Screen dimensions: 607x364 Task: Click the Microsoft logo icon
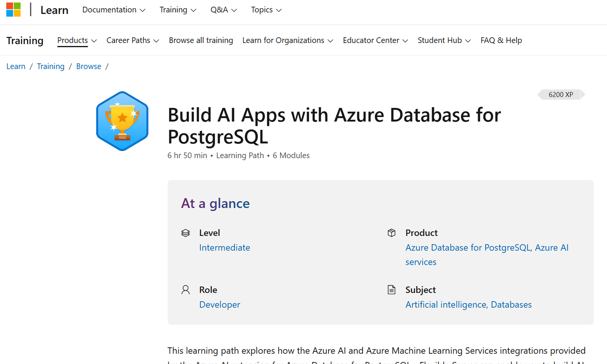click(13, 10)
